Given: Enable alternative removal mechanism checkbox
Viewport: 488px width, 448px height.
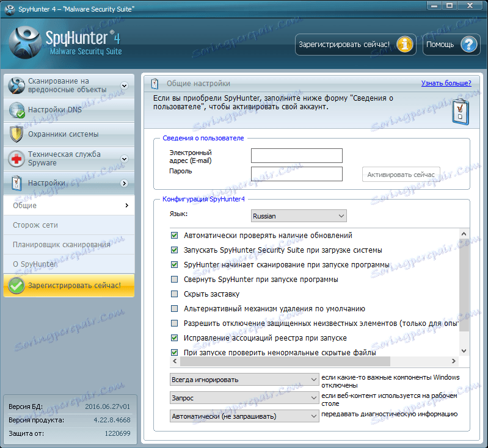Looking at the screenshot, I should click(175, 308).
